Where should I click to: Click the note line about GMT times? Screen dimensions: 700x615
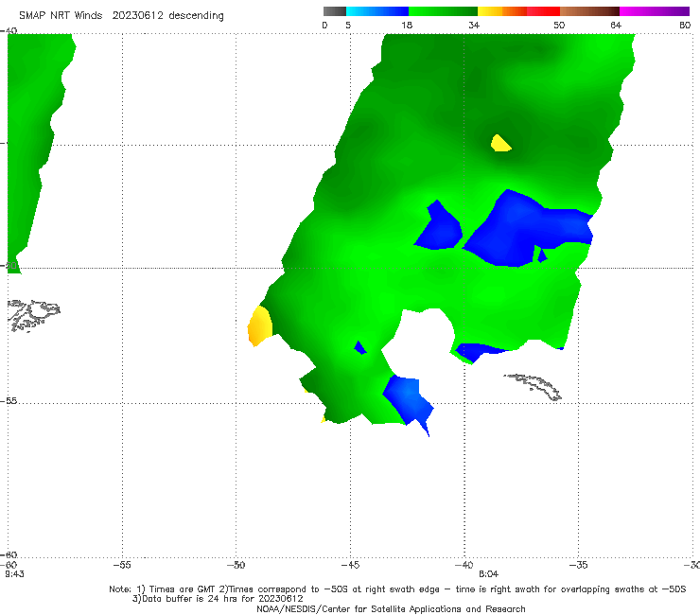tap(397, 589)
